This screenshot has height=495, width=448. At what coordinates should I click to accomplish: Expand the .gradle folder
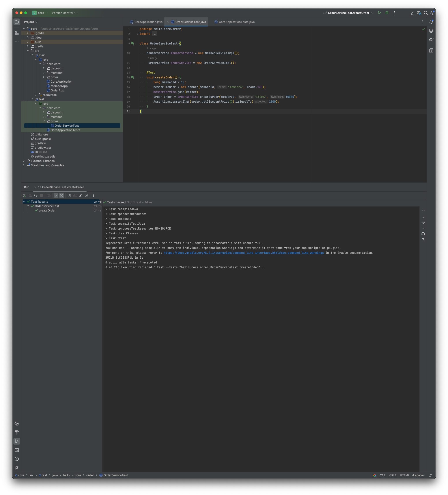pos(28,33)
